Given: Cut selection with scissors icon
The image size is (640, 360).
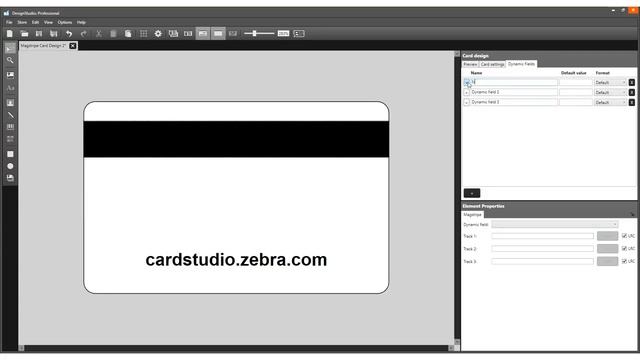Looking at the screenshot, I should tap(98, 33).
